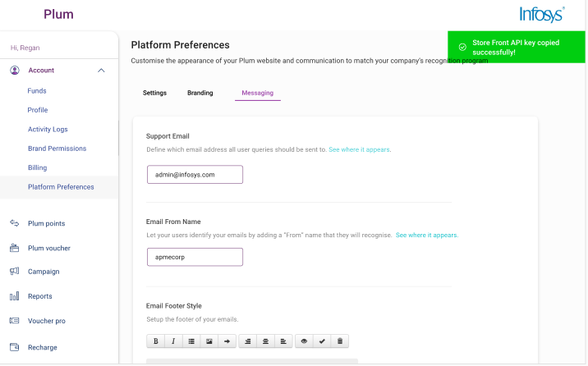Open the Plum points menu label
This screenshot has width=588, height=366.
coord(47,224)
